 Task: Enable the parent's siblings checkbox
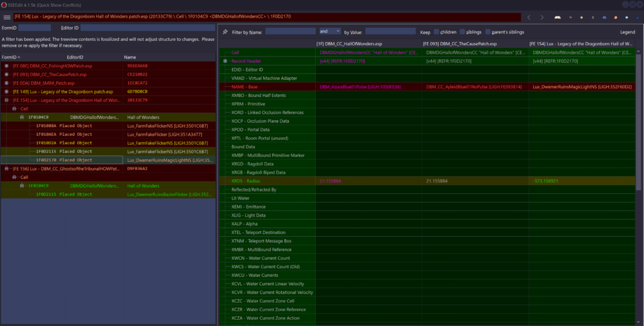pyautogui.click(x=488, y=31)
